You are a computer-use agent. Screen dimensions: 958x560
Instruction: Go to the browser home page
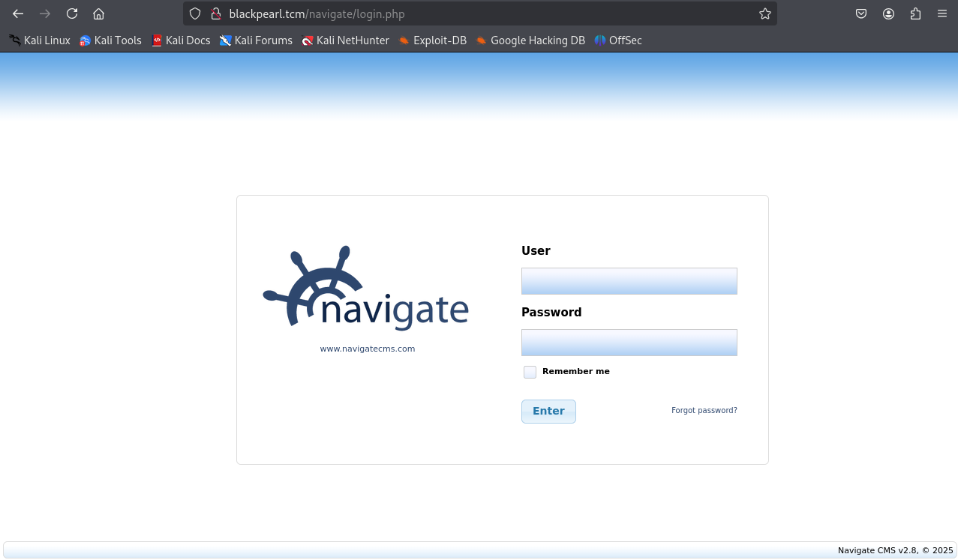tap(98, 13)
